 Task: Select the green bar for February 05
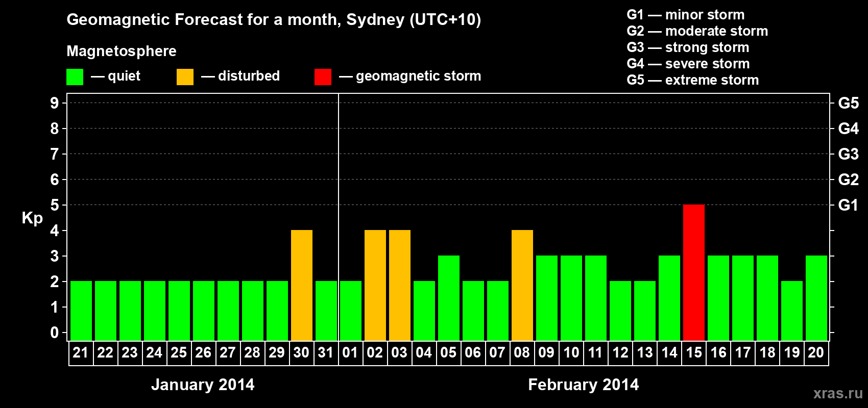(449, 298)
